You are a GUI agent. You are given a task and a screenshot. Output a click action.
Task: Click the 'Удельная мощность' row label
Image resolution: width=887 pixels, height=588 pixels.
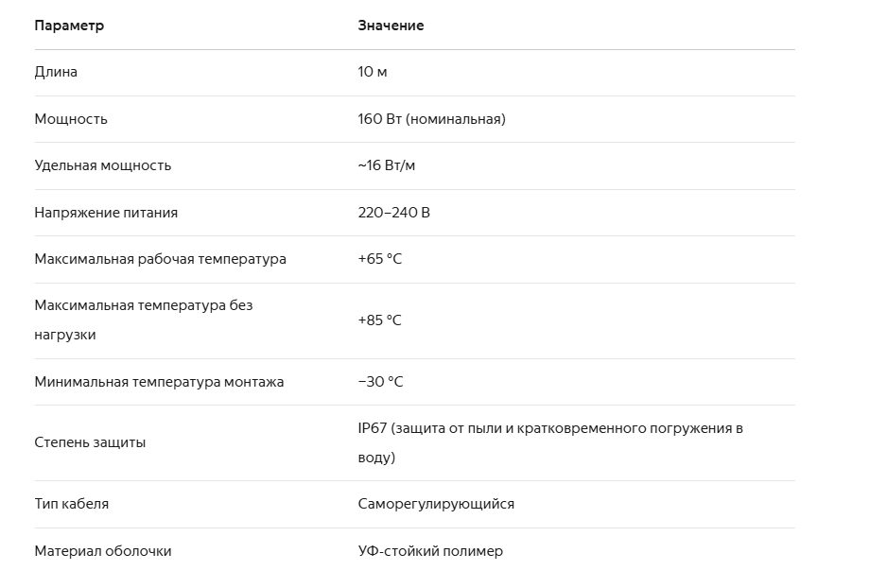pos(103,165)
